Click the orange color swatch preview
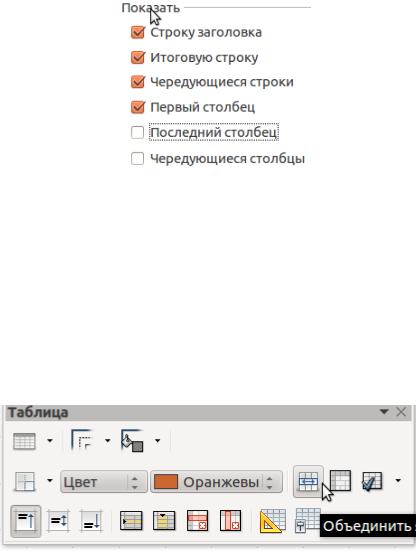This screenshot has width=416, height=551. (x=166, y=482)
